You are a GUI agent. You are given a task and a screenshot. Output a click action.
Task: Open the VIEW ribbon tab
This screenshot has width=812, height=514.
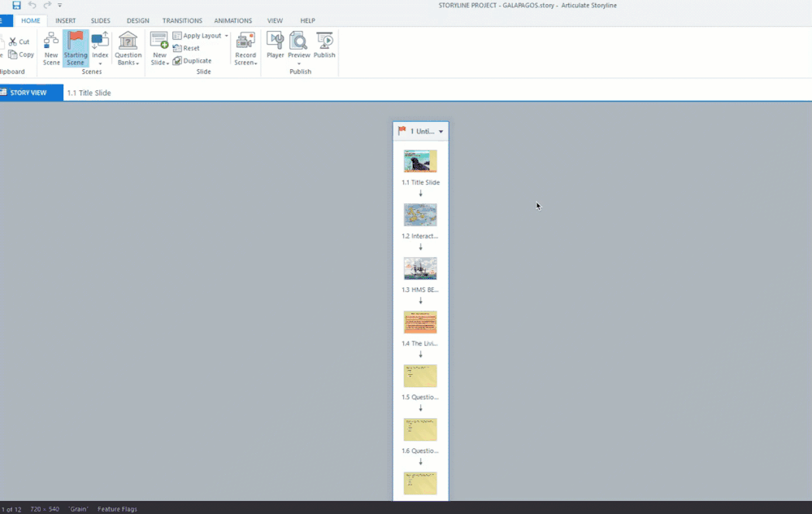275,20
